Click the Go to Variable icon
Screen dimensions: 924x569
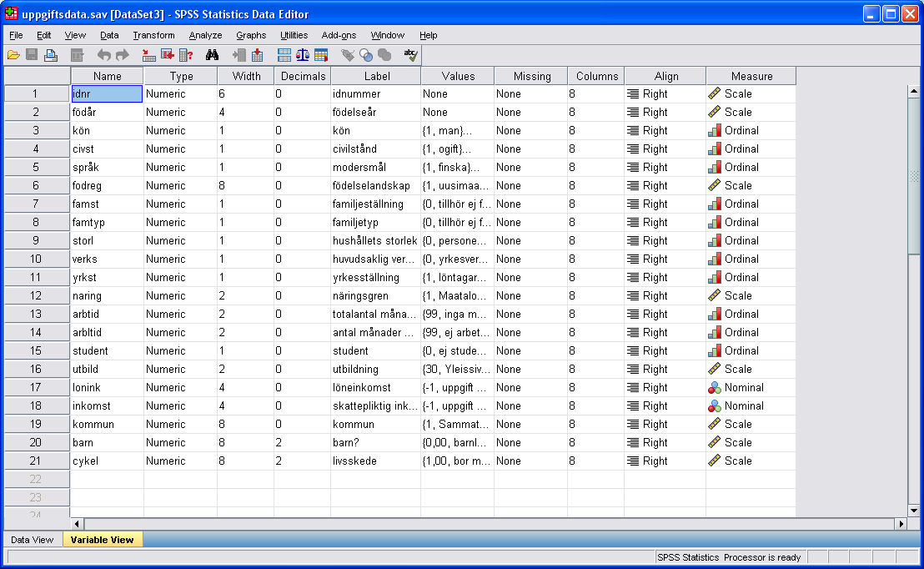[168, 55]
